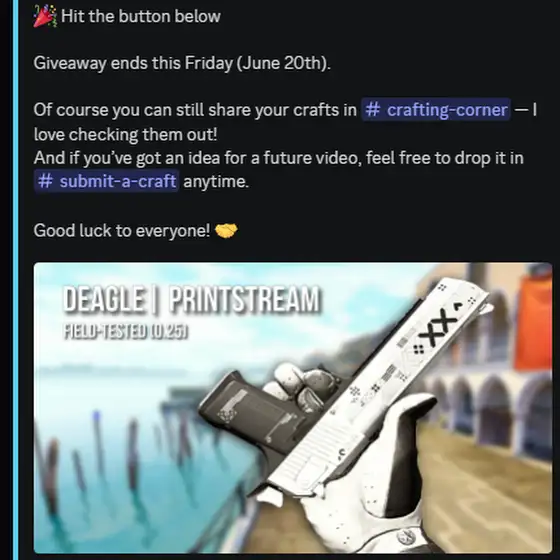Click the hash symbol before crafting-corner
The width and height of the screenshot is (560, 560).
pyautogui.click(x=373, y=110)
